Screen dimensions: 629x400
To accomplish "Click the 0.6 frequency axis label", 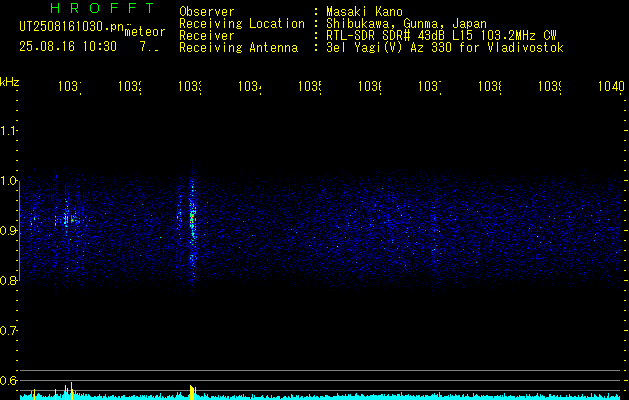I will click(x=8, y=380).
